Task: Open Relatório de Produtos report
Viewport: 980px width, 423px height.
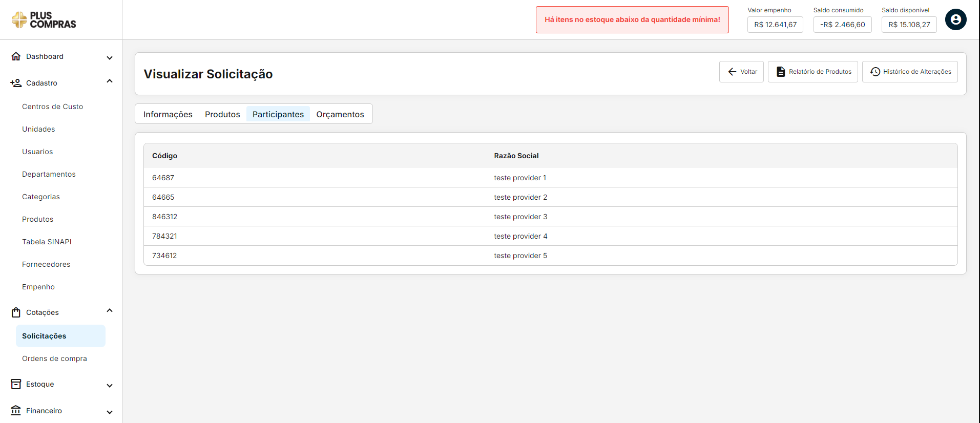Action: point(812,72)
